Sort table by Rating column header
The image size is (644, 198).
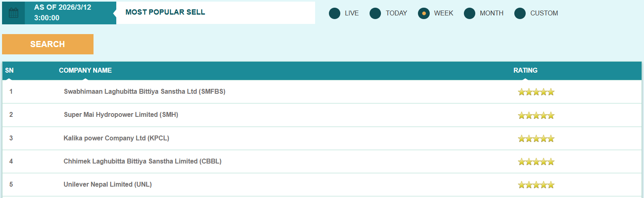(525, 71)
